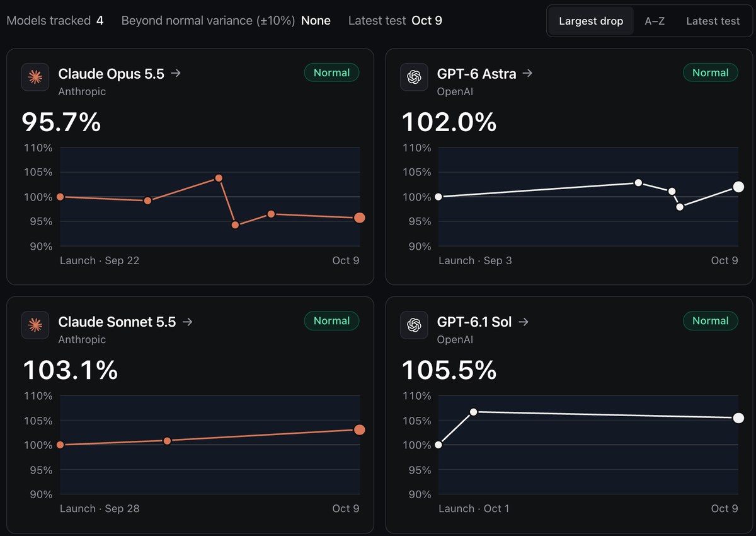
Task: Click the arrow next to GPT-6 Astra
Action: [527, 74]
